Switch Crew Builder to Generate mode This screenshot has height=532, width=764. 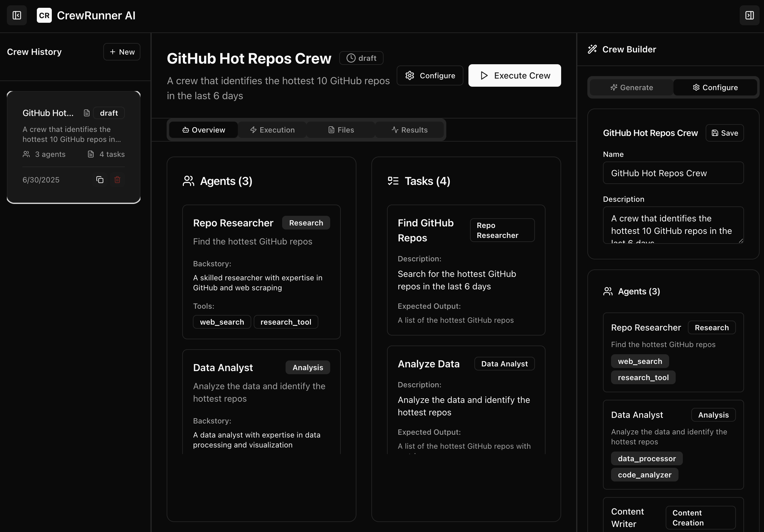pos(631,87)
